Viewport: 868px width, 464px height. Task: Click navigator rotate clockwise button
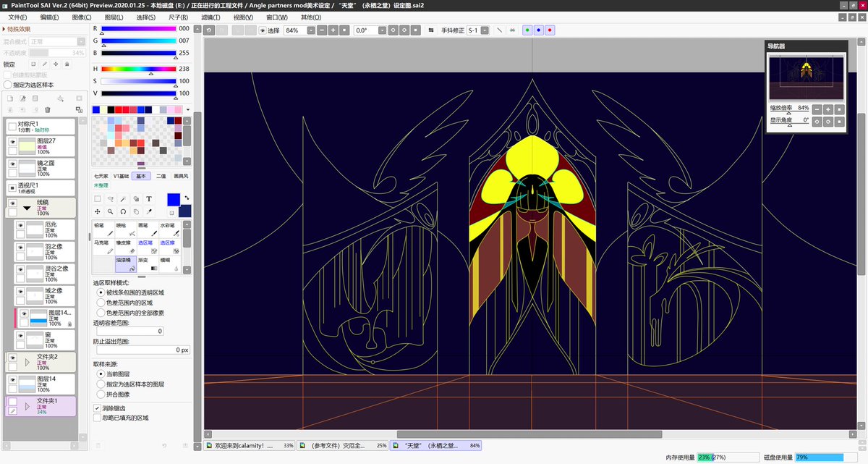(828, 121)
